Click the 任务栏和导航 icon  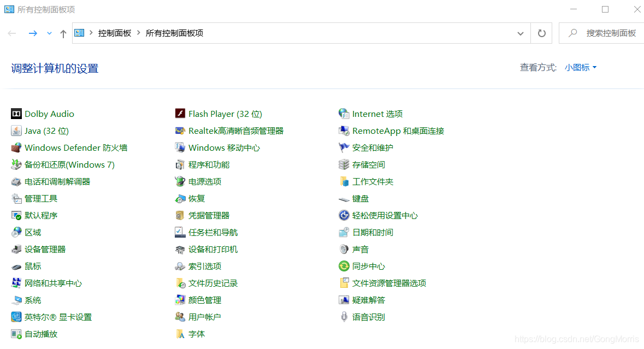180,232
